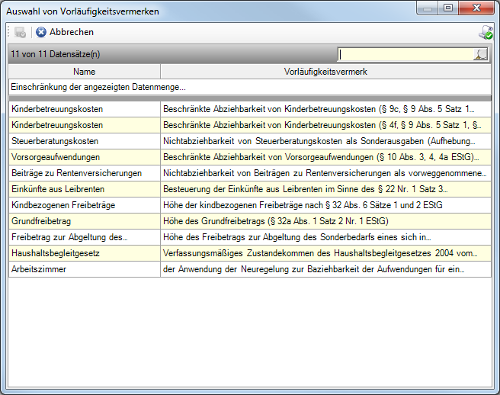Minimize the Auswahl von Vorläufigkeitsvermerken window
The image size is (500, 395).
coord(427,8)
